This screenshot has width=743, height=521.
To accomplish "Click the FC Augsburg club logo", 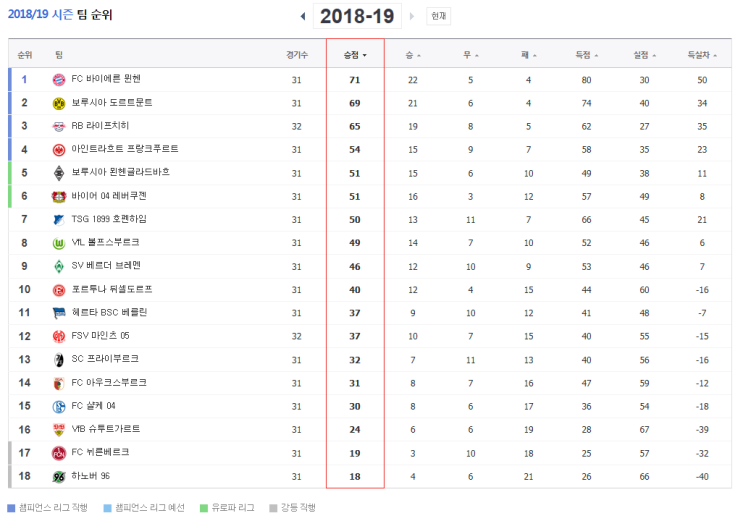I will [59, 383].
